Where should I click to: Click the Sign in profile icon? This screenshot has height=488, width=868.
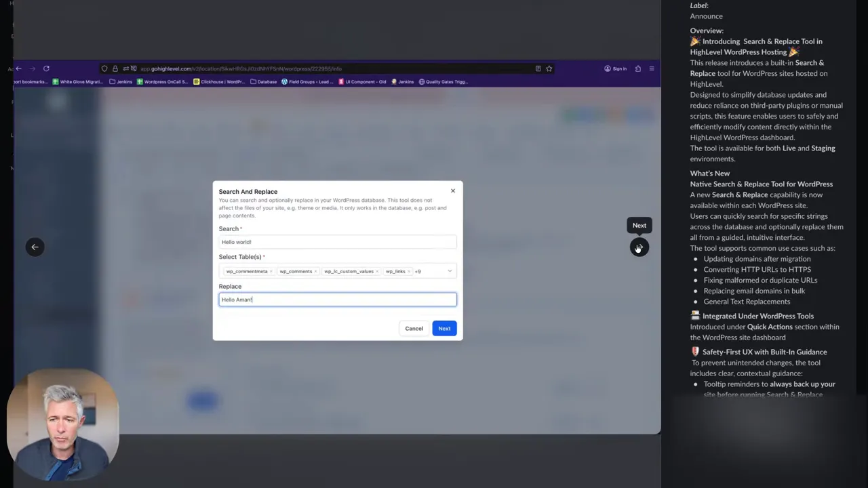pyautogui.click(x=608, y=68)
